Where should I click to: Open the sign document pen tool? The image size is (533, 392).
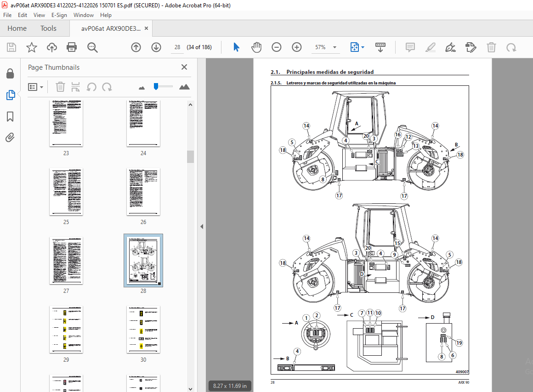[x=450, y=47]
